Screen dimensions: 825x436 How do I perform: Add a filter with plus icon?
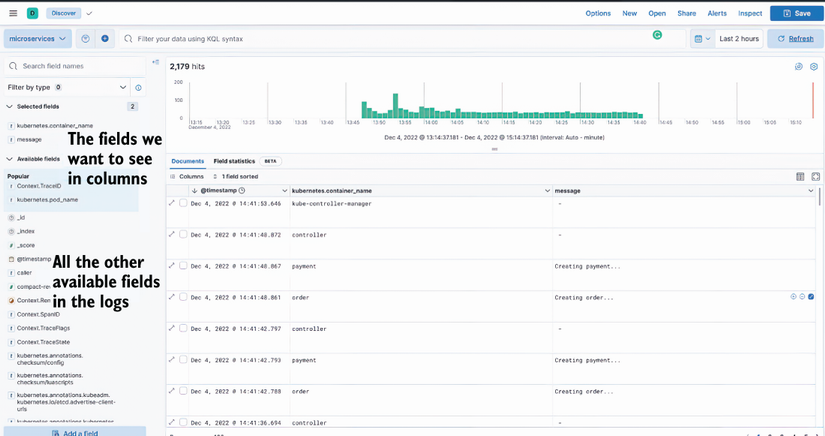coord(105,38)
